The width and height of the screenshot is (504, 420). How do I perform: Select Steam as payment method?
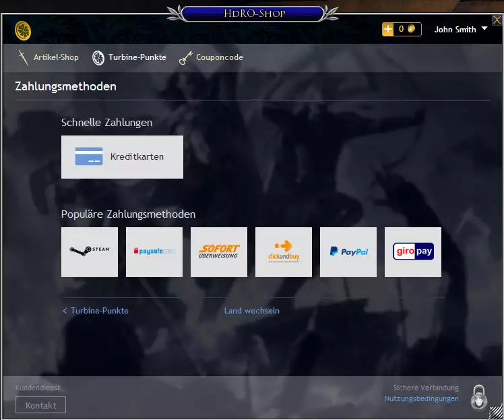click(90, 252)
